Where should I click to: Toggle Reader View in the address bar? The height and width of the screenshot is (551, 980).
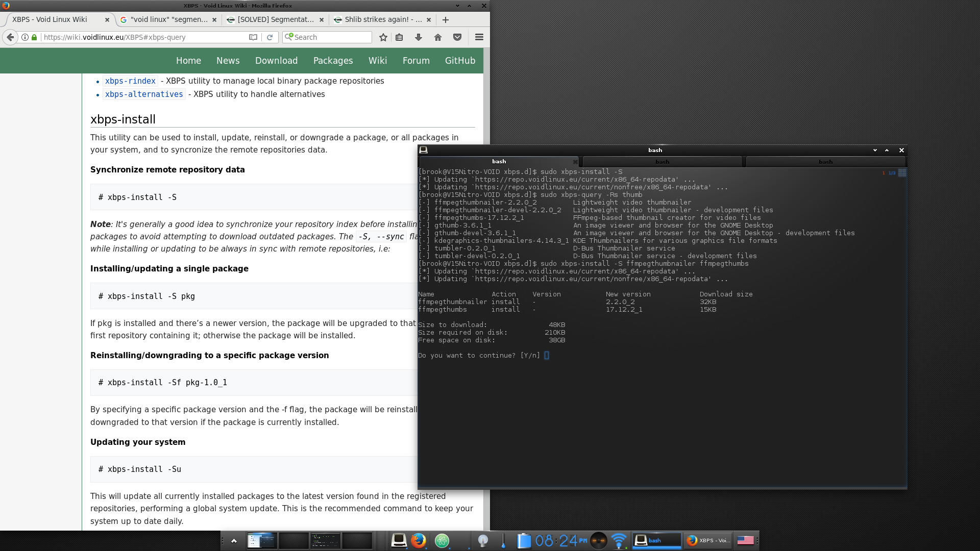point(253,37)
